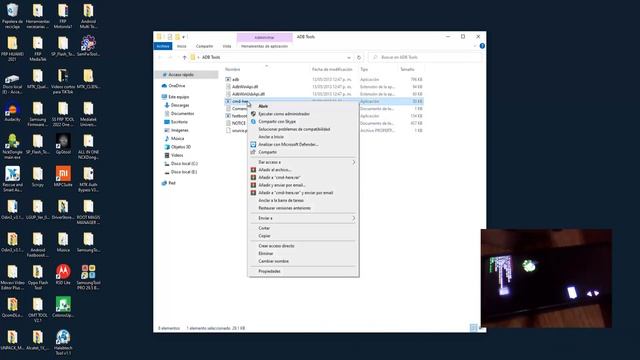
Task: Select the FRP MediaTek desktop folder
Action: point(38,48)
